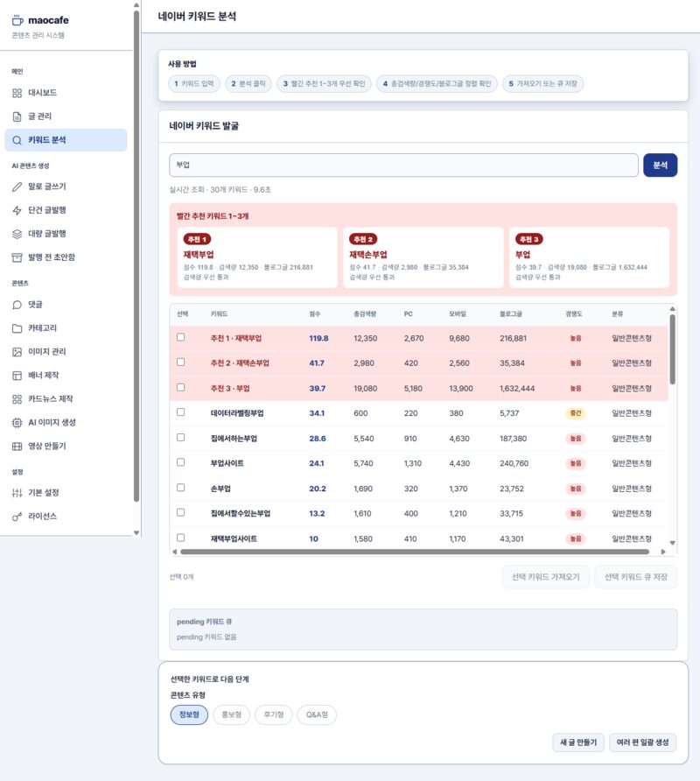Open 대시보드 in the sidebar

click(x=66, y=93)
